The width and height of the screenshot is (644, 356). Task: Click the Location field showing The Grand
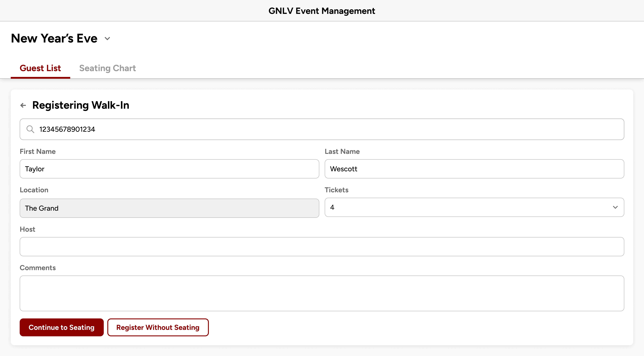pyautogui.click(x=169, y=208)
